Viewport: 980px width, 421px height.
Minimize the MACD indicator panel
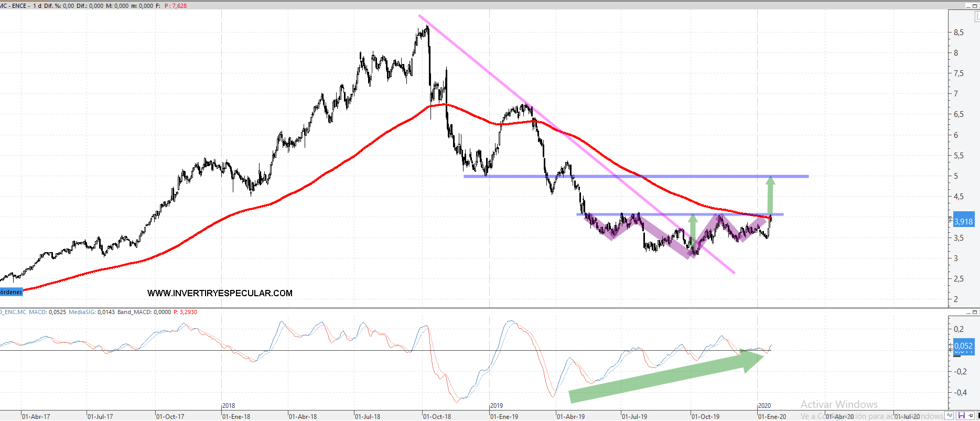point(968,312)
